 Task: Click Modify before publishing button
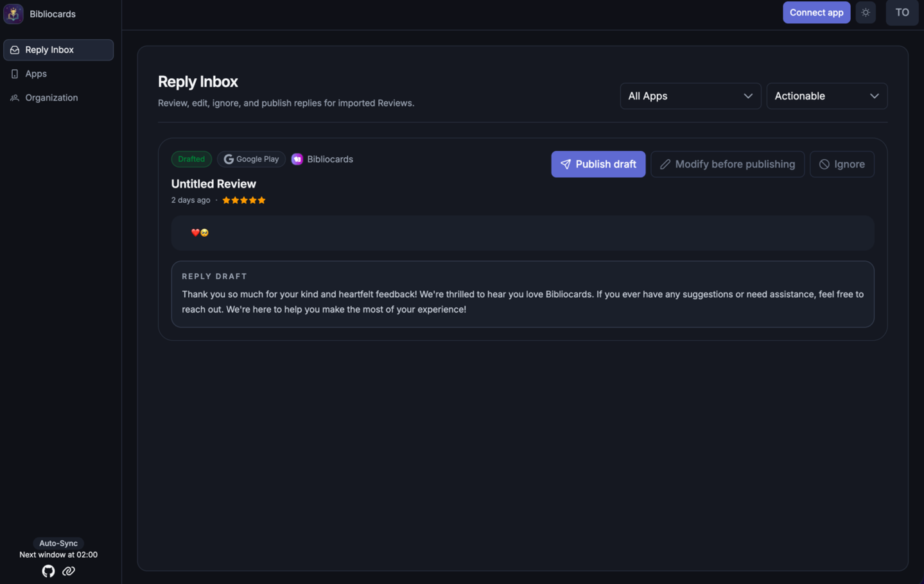tap(727, 164)
